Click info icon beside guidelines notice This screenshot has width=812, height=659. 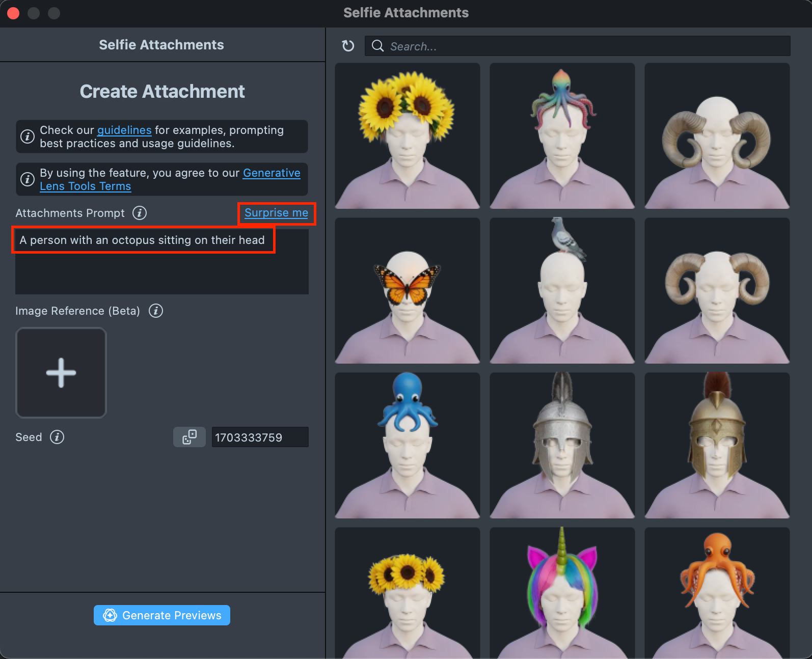27,136
